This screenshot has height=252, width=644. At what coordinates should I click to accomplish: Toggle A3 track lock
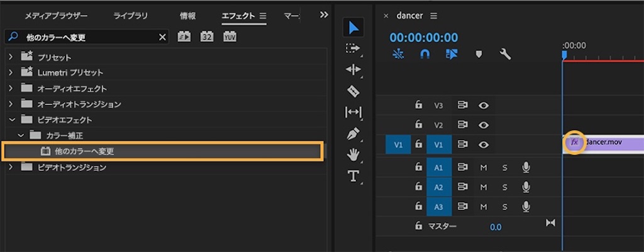(418, 207)
